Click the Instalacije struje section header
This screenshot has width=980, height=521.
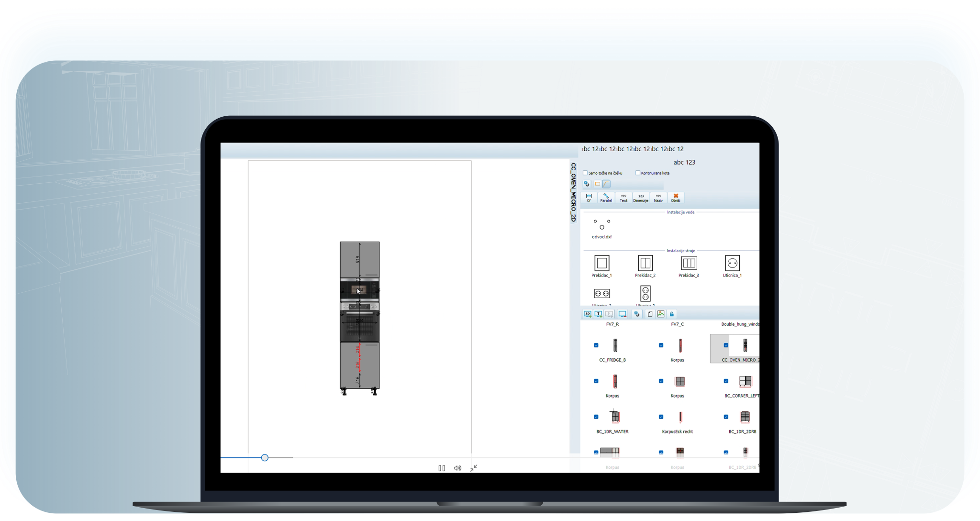(x=681, y=251)
